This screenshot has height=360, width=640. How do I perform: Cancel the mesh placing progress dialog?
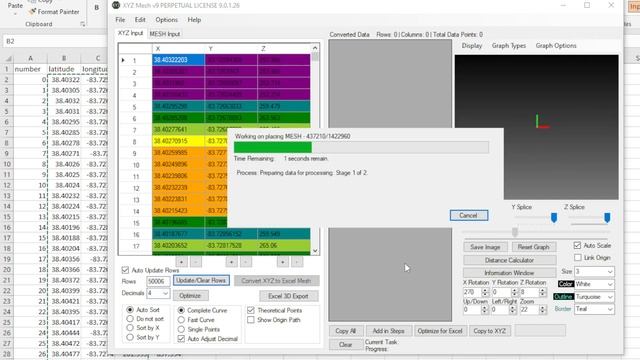(x=469, y=216)
